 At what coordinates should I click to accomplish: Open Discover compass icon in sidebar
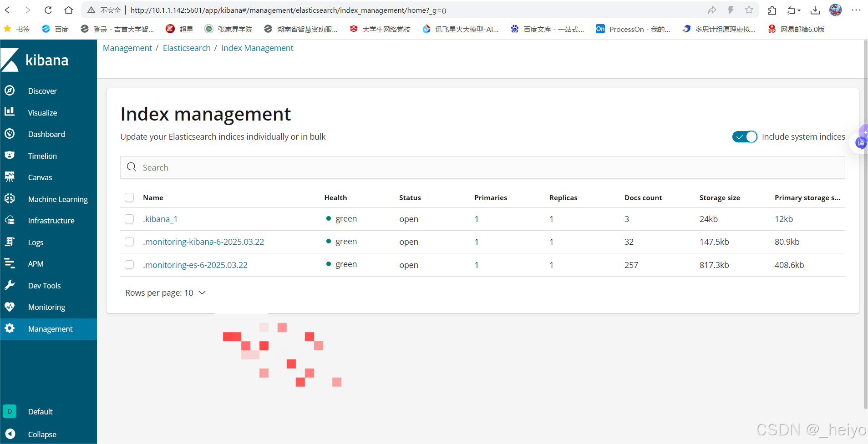10,91
